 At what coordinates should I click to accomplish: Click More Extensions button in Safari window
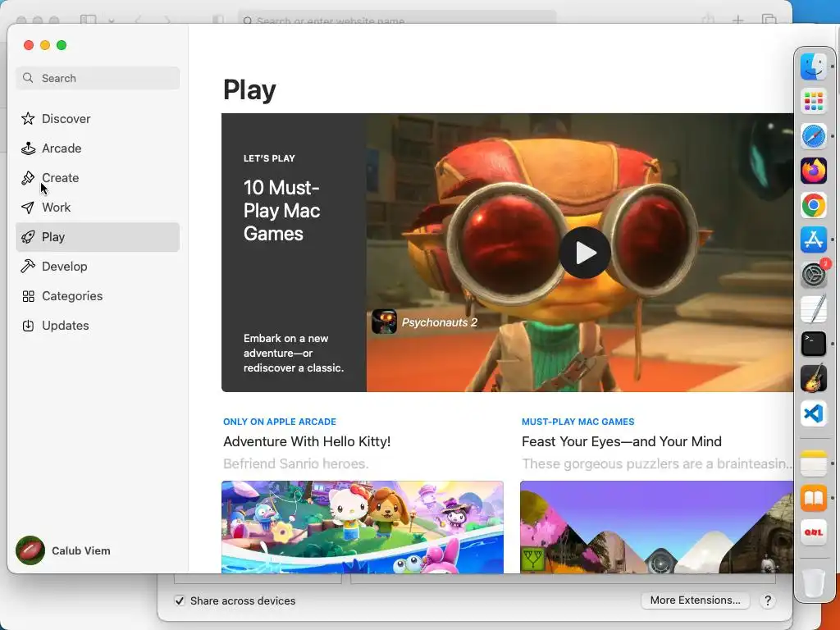tap(696, 600)
